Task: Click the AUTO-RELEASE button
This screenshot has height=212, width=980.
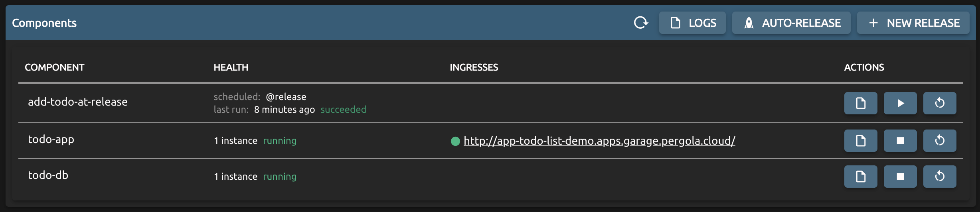Action: pos(791,23)
